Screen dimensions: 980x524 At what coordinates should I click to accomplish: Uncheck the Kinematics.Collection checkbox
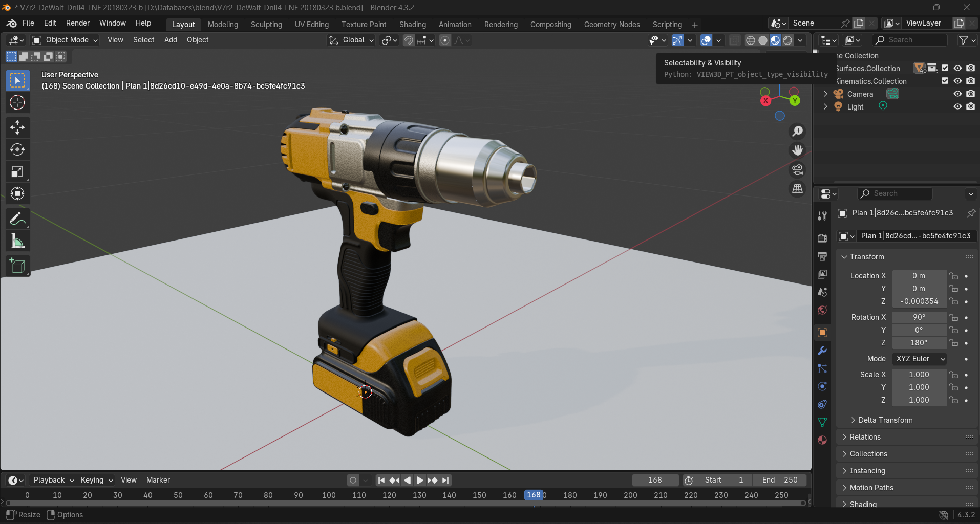945,81
